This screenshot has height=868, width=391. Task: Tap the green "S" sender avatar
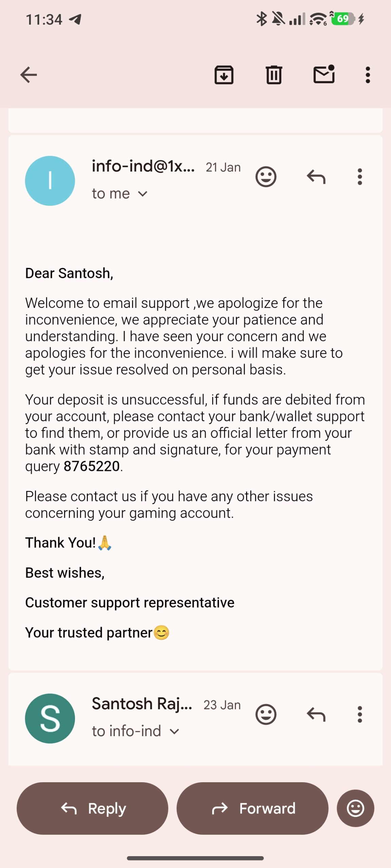pyautogui.click(x=50, y=718)
